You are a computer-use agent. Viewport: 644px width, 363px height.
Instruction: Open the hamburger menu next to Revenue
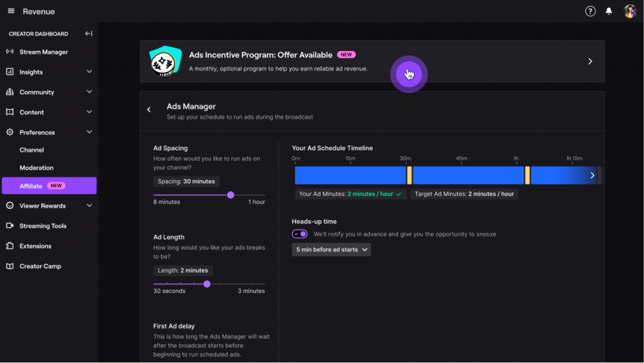click(x=11, y=11)
